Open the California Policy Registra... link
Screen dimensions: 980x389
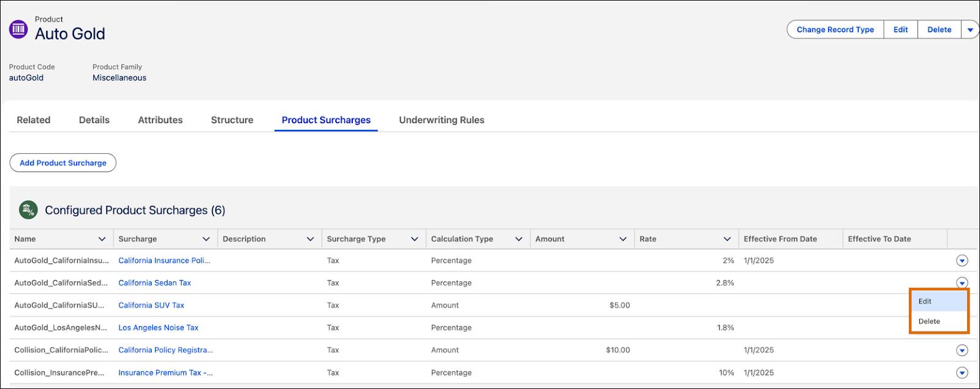166,350
